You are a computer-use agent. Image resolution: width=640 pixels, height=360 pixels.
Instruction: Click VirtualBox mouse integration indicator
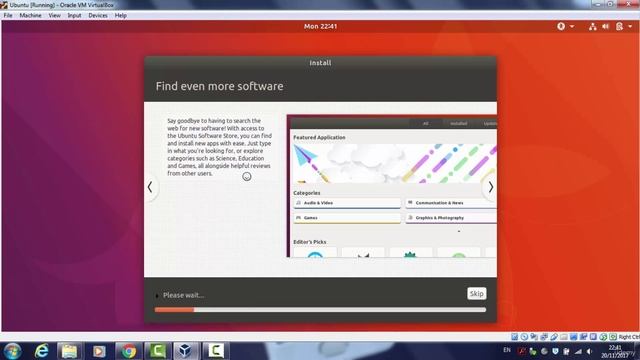603,337
